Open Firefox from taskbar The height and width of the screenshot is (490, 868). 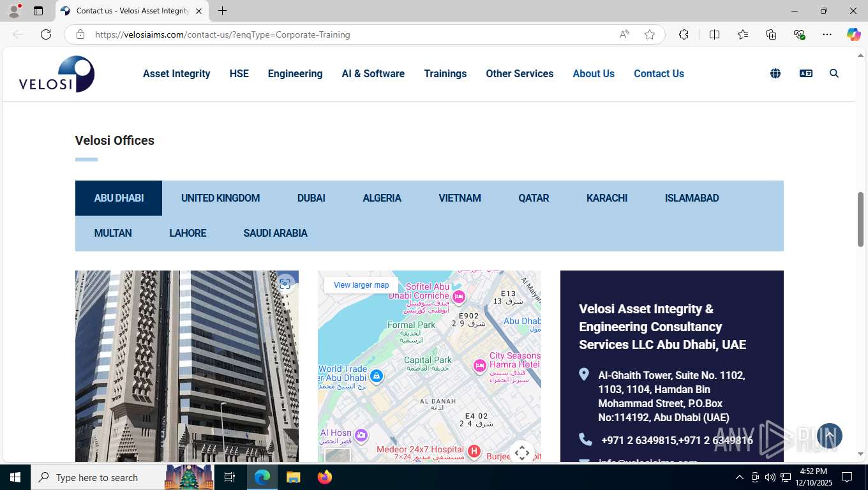325,477
